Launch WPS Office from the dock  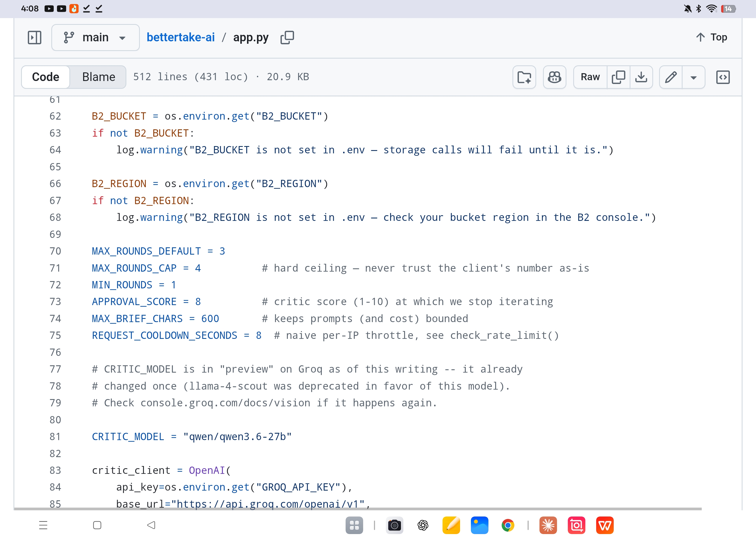(x=605, y=525)
